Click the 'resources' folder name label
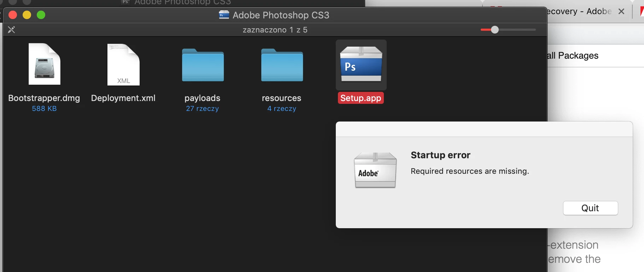This screenshot has height=272, width=644. (282, 98)
